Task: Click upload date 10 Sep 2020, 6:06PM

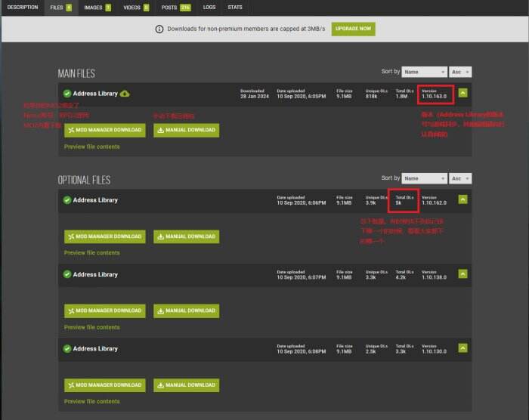Action: click(302, 203)
